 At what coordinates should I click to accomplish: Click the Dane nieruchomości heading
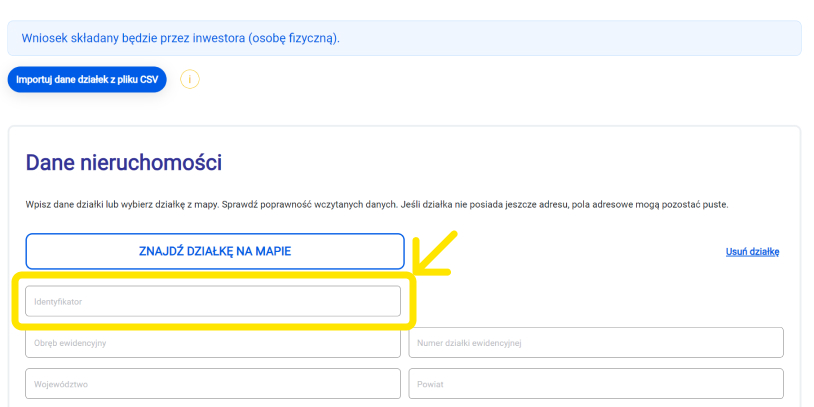coord(123,163)
